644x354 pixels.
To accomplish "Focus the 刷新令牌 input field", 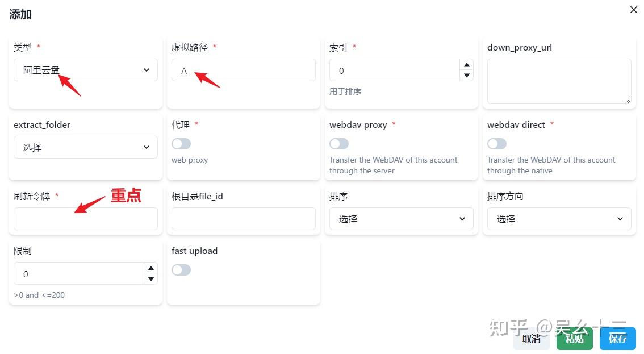I will (x=85, y=219).
